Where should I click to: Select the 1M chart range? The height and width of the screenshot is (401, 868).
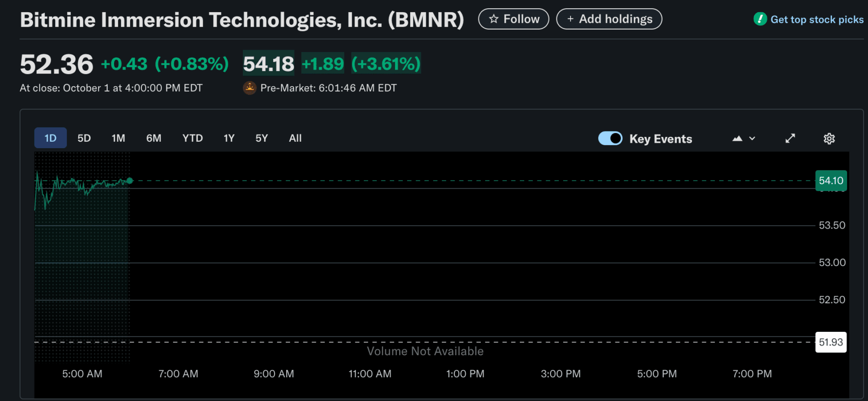pyautogui.click(x=118, y=138)
